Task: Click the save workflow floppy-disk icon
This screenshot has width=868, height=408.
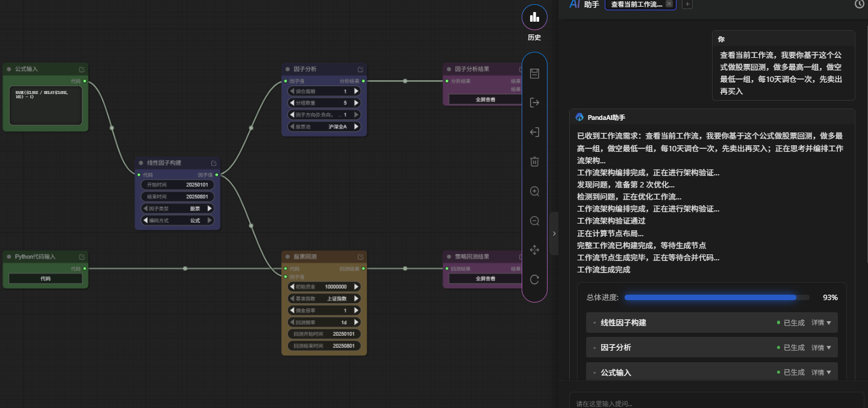Action: click(534, 74)
